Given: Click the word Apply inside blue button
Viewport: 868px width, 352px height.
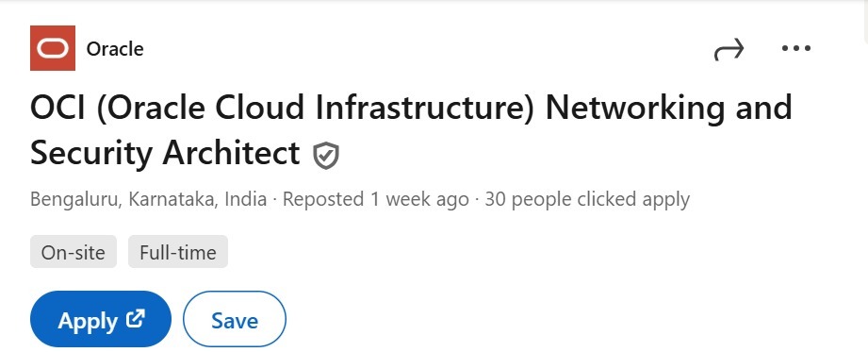Looking at the screenshot, I should point(88,321).
